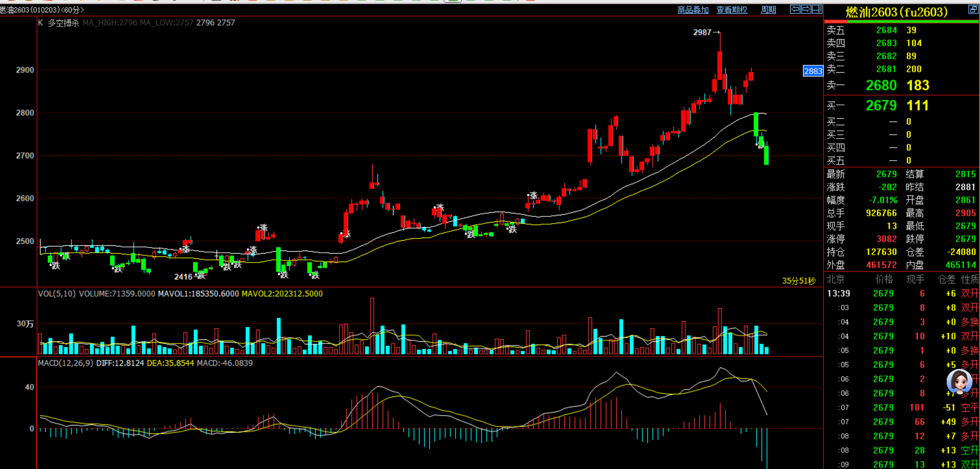The image size is (980, 469).
Task: Click the 结算 value 2815
Action: [965, 174]
